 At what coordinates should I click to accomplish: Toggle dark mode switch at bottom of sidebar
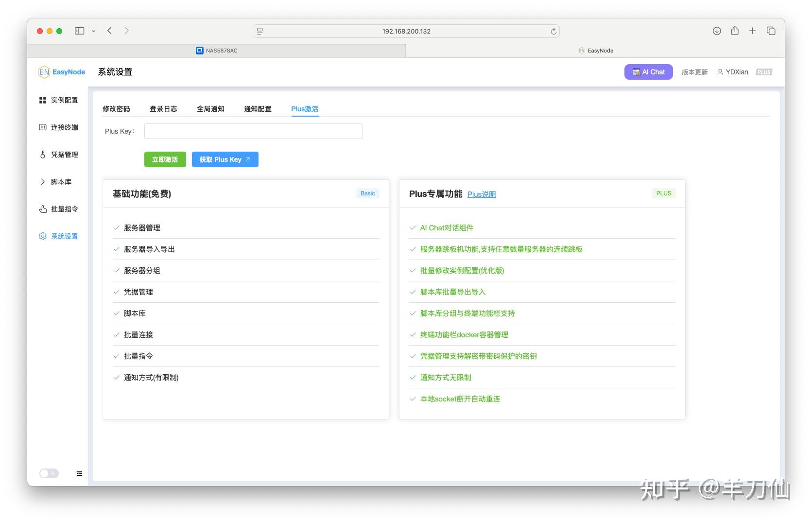[48, 473]
